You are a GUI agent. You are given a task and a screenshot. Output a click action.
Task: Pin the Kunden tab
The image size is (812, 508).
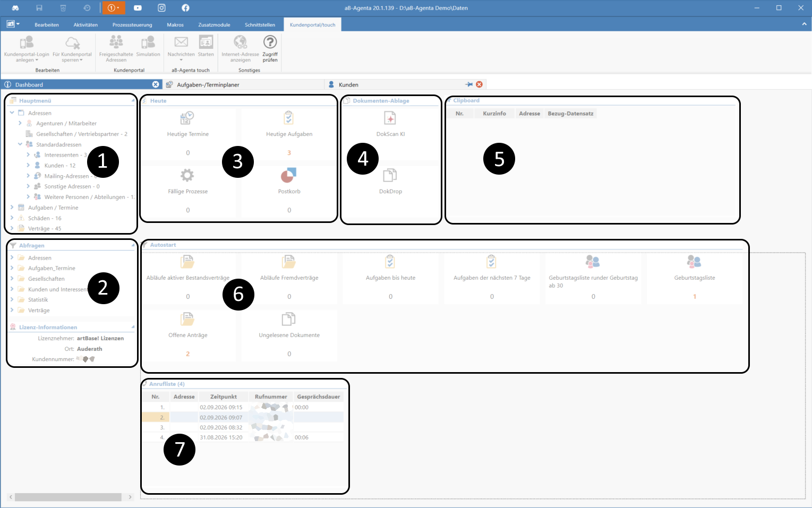pos(469,84)
